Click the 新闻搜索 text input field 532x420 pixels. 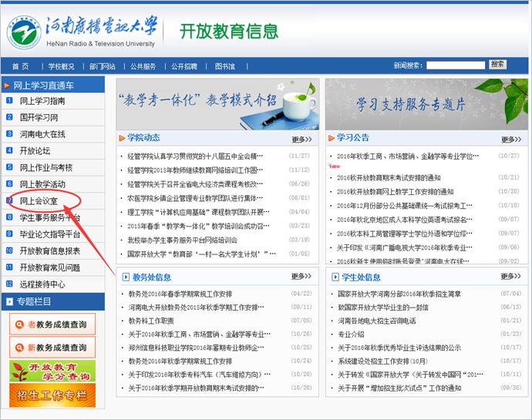tap(455, 66)
